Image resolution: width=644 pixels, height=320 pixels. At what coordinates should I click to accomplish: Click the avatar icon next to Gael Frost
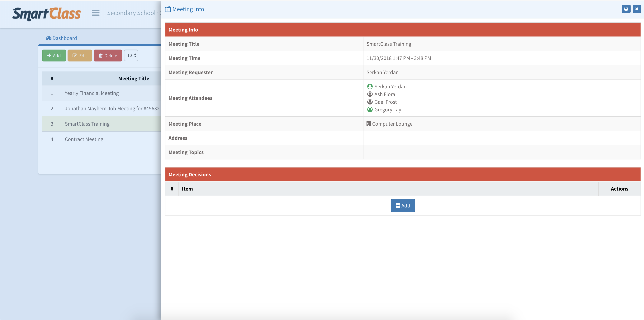point(370,102)
